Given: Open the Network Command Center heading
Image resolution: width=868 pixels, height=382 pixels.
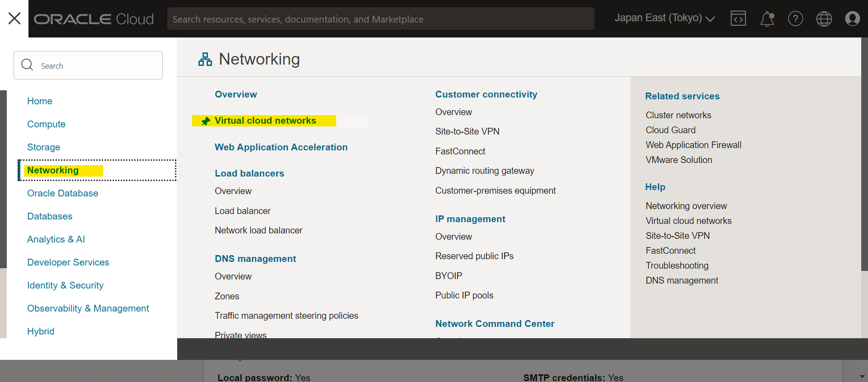Looking at the screenshot, I should click(495, 324).
